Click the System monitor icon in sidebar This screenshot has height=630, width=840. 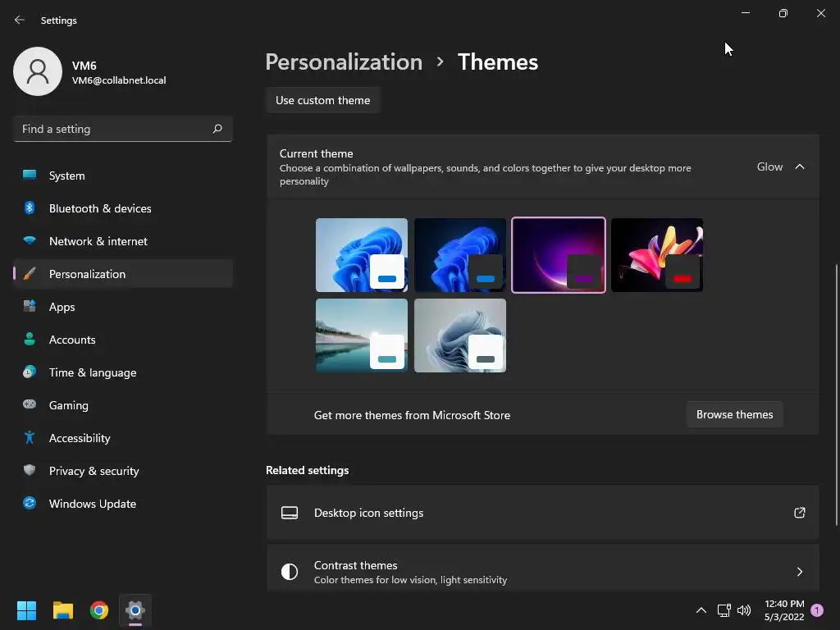[30, 176]
